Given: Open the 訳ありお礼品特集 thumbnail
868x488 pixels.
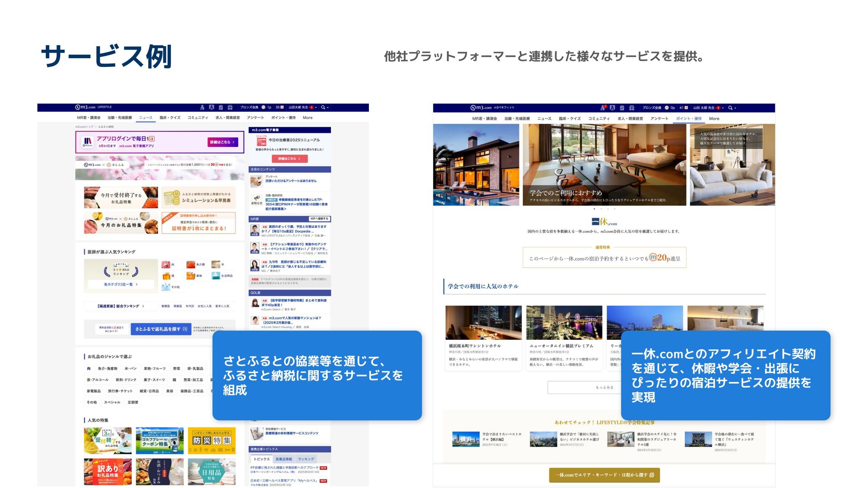Looking at the screenshot, I should (x=108, y=472).
